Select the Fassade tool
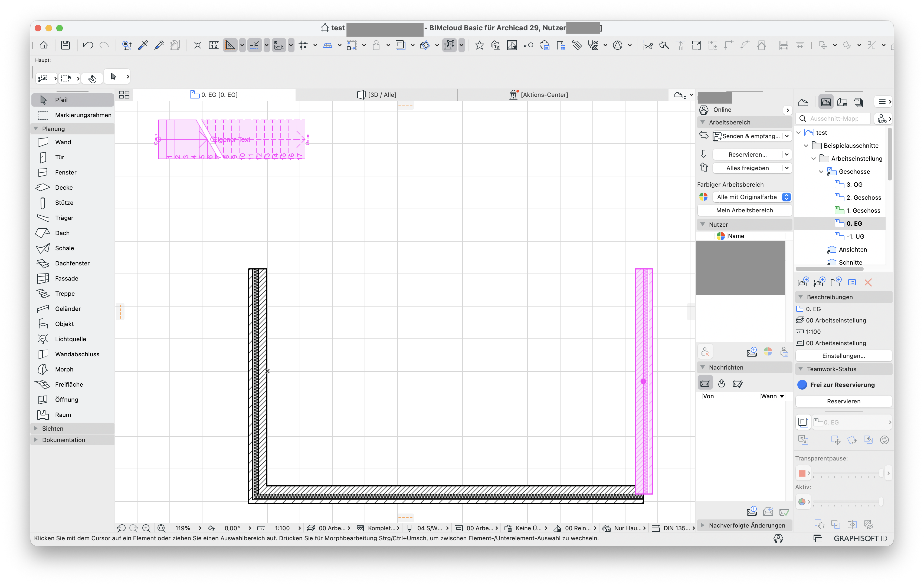This screenshot has width=924, height=586. coord(73,278)
